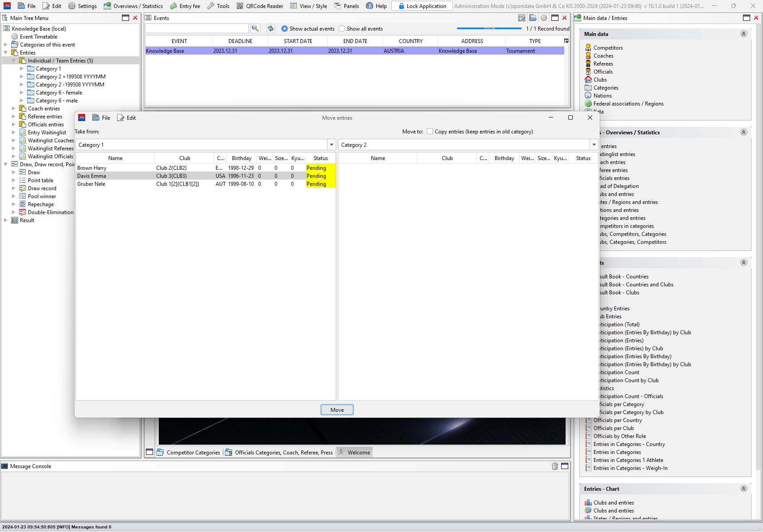Collapse the Entries - Chart section
This screenshot has height=532, width=763.
pos(744,489)
